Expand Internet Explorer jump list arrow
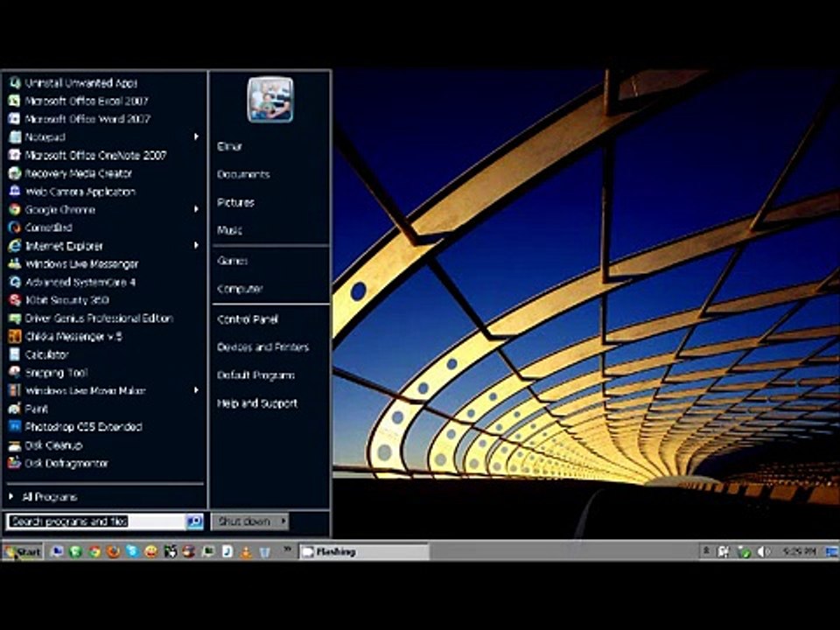The height and width of the screenshot is (630, 840). (197, 246)
